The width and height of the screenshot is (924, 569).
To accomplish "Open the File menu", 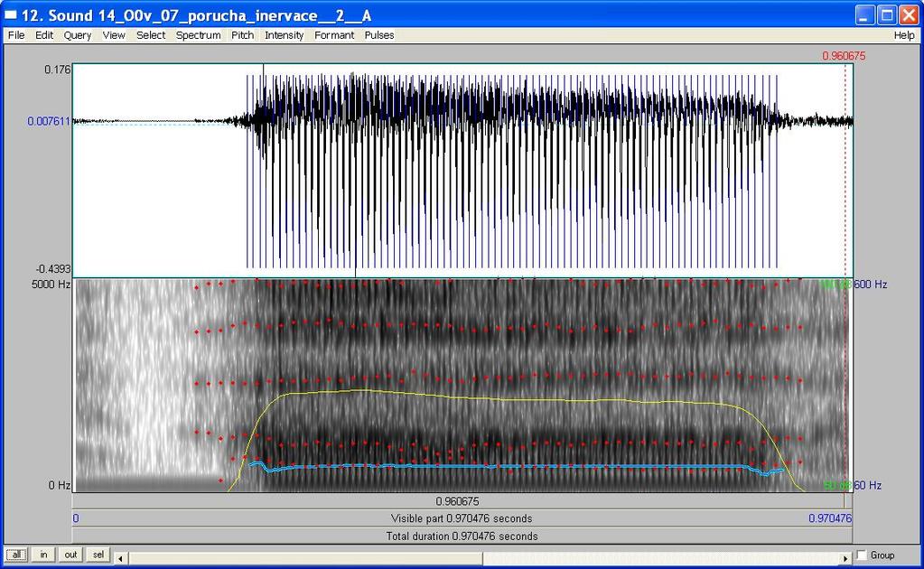I will click(16, 35).
